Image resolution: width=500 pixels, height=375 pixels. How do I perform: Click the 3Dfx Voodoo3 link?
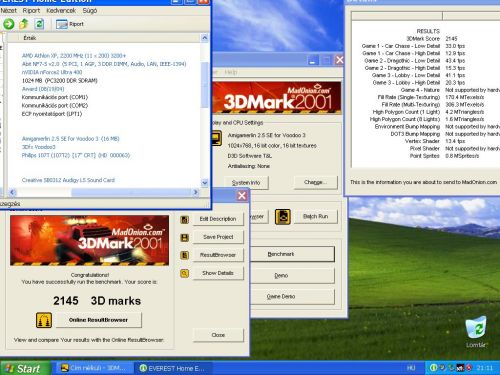coord(39,147)
